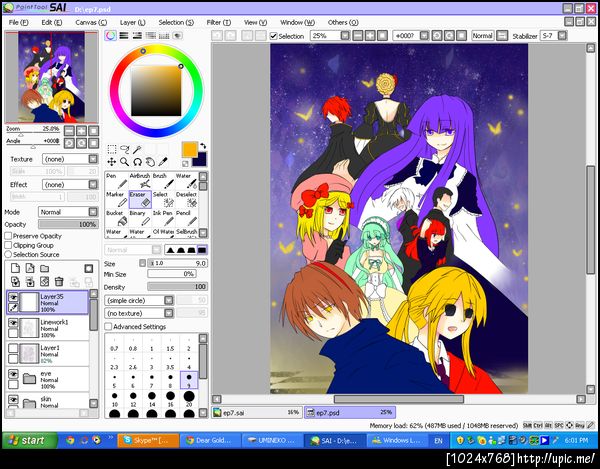Select the Selection Source option
The height and width of the screenshot is (469, 600).
tap(8, 254)
